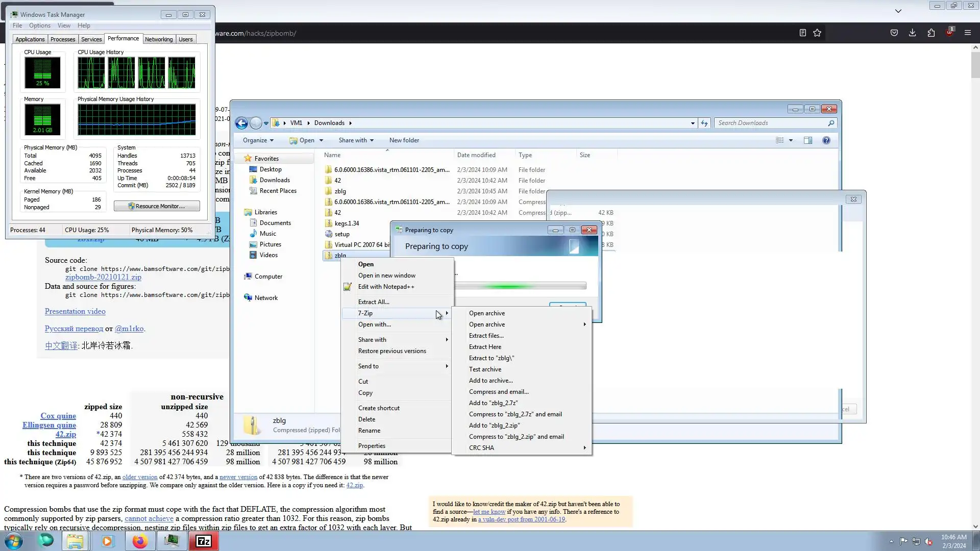This screenshot has height=551, width=980.
Task: Open the view options dropdown arrow
Action: click(x=791, y=140)
